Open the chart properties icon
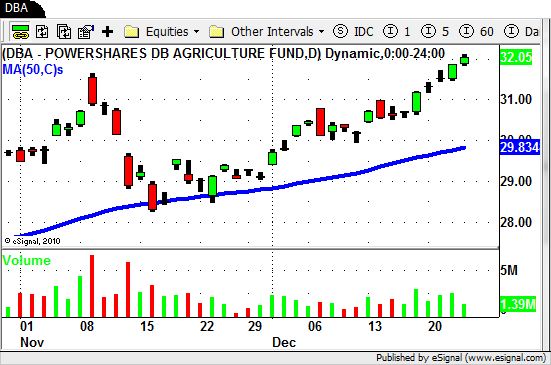Screen dimensions: 551x365 pos(86,32)
